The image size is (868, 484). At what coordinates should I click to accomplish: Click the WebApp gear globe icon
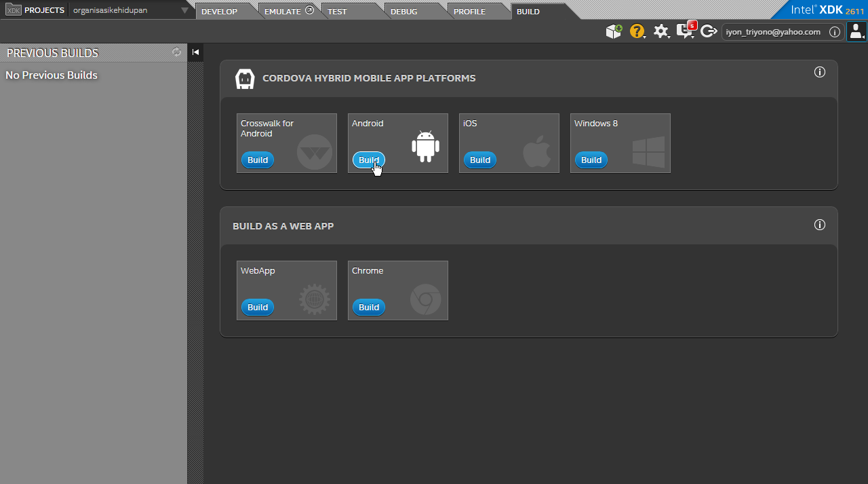(315, 299)
